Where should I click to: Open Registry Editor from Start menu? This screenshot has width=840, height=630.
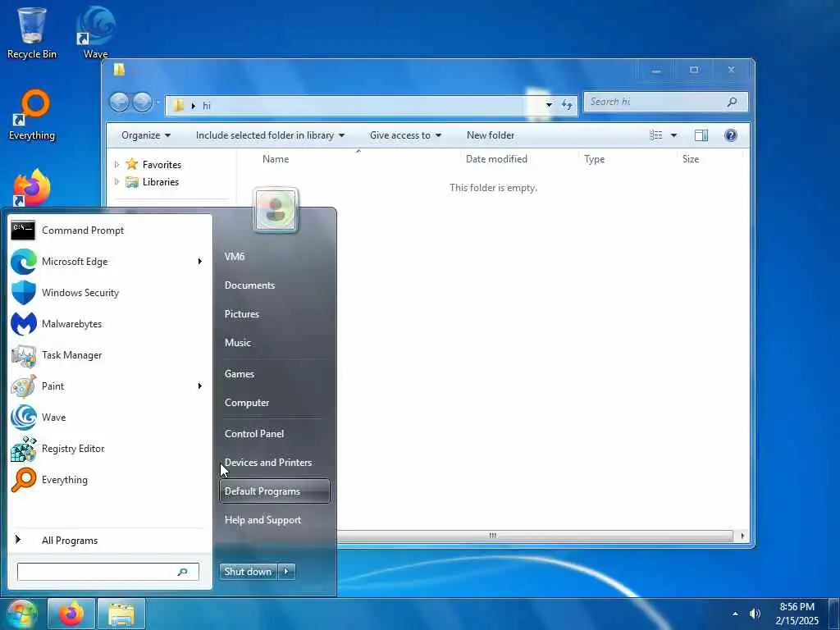(x=109, y=449)
